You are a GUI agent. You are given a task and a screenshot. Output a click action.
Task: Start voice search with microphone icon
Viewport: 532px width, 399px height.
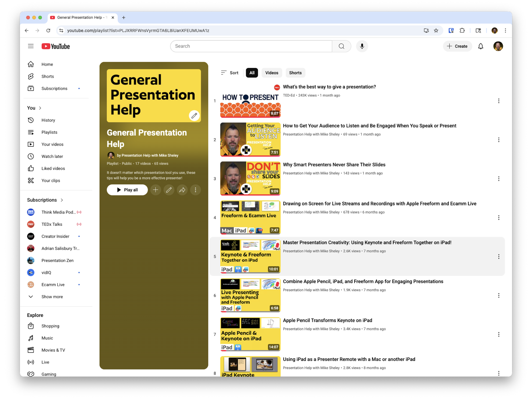[x=362, y=46]
